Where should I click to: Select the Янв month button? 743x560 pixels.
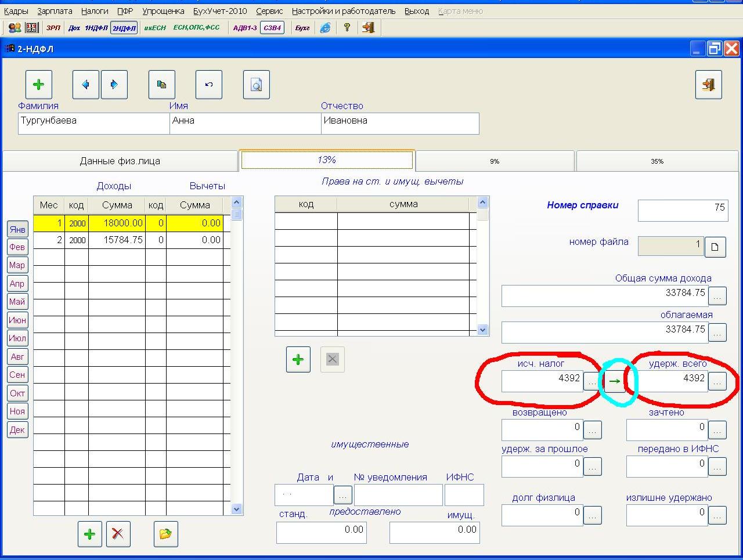pyautogui.click(x=17, y=229)
